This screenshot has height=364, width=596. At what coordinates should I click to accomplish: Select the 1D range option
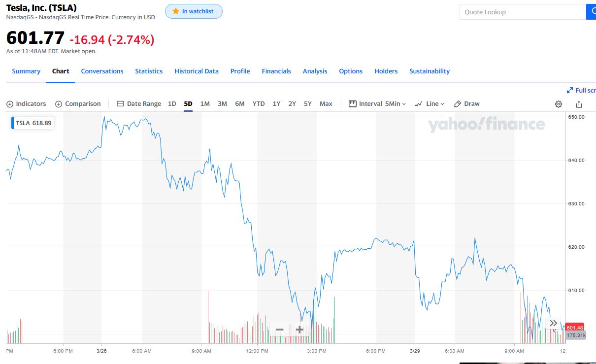tap(172, 104)
